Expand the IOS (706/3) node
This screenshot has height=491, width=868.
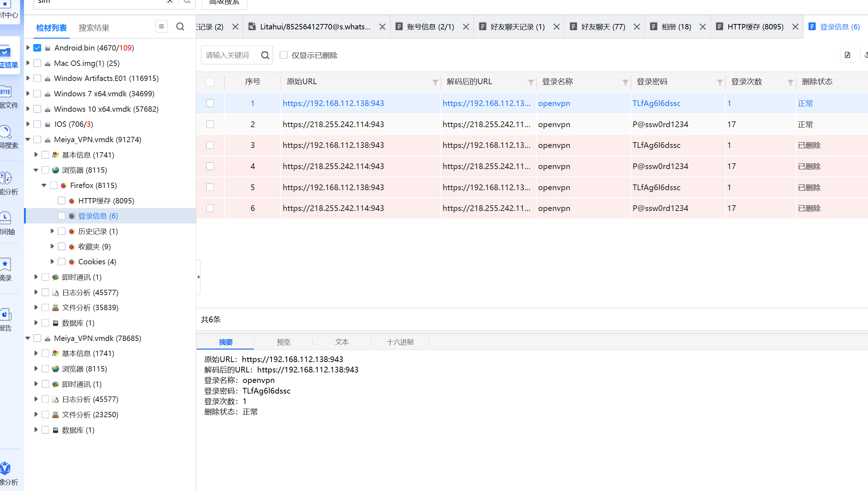pos(28,124)
